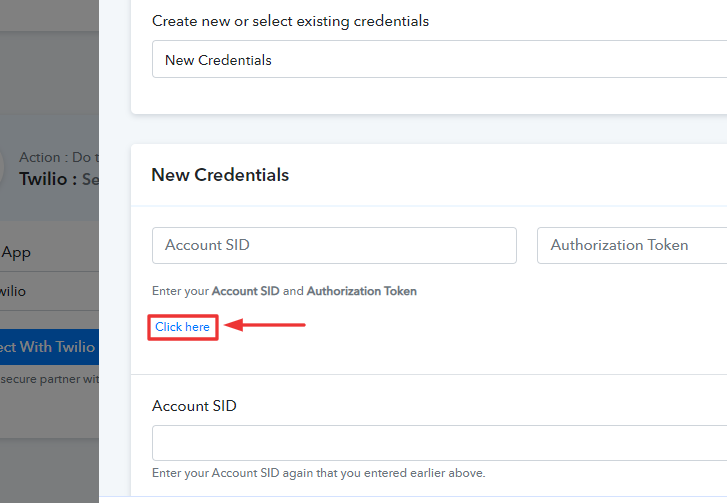Click 'Create new or select existing credentials' label
The width and height of the screenshot is (727, 503).
290,21
